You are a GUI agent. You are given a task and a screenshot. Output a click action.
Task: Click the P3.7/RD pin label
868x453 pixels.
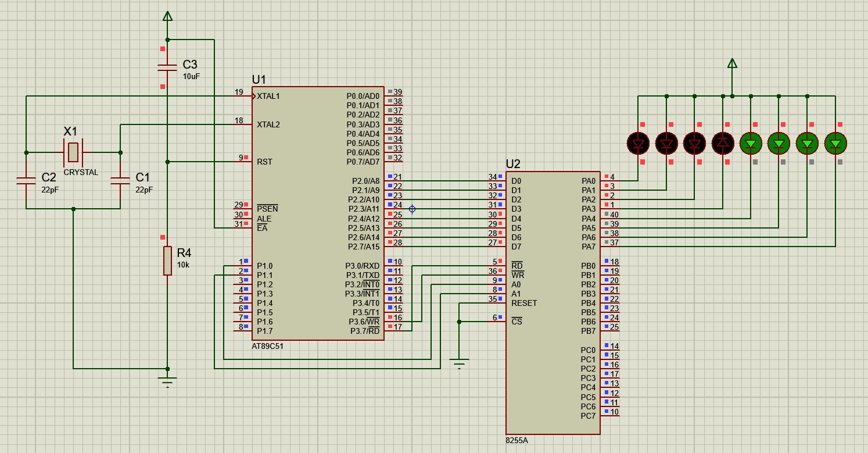(364, 331)
